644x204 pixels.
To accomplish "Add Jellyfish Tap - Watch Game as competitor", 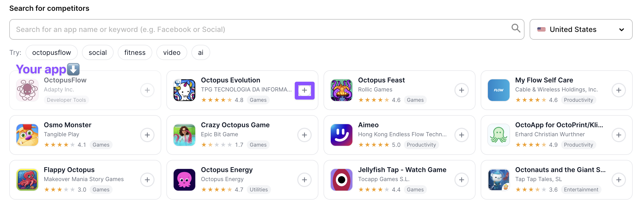I will click(462, 180).
